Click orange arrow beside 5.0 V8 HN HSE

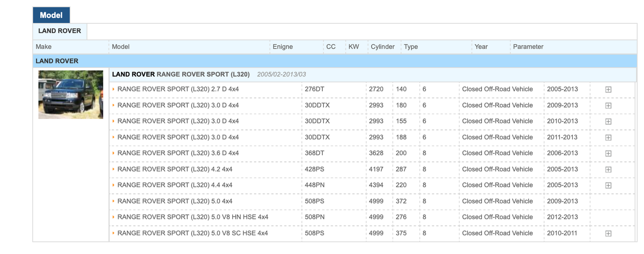coord(114,217)
